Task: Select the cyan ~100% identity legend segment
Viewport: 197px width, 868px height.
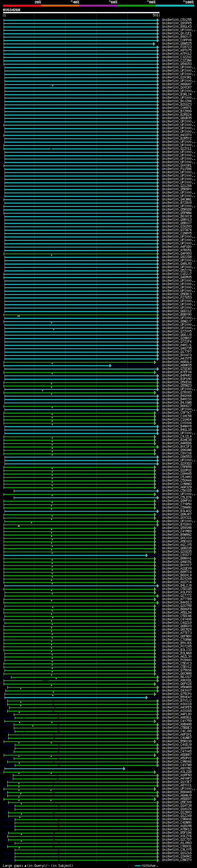Action: (175, 6)
